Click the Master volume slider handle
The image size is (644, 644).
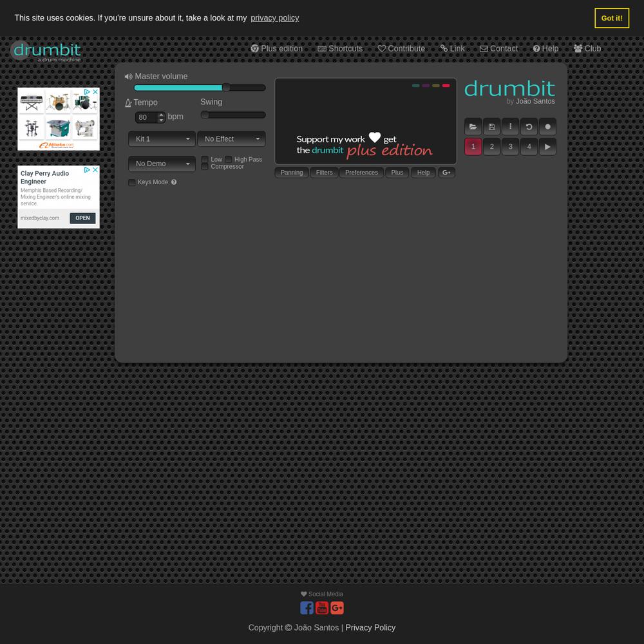(x=226, y=88)
